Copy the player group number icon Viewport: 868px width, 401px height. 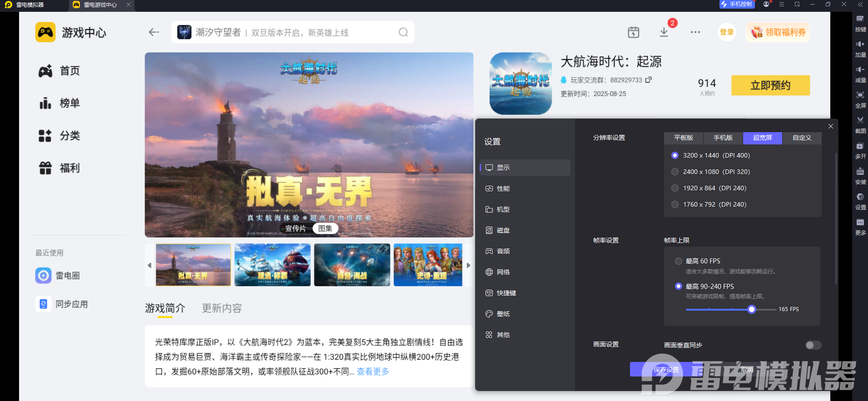click(x=648, y=80)
